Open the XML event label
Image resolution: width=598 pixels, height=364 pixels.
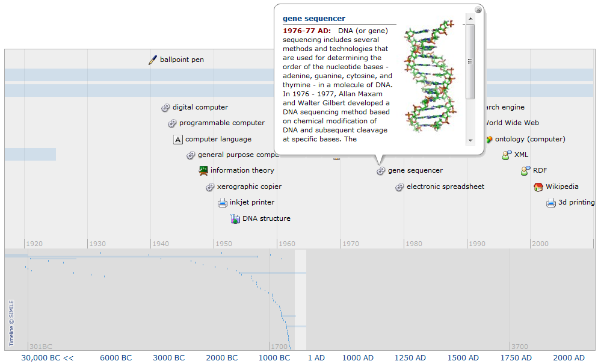521,155
